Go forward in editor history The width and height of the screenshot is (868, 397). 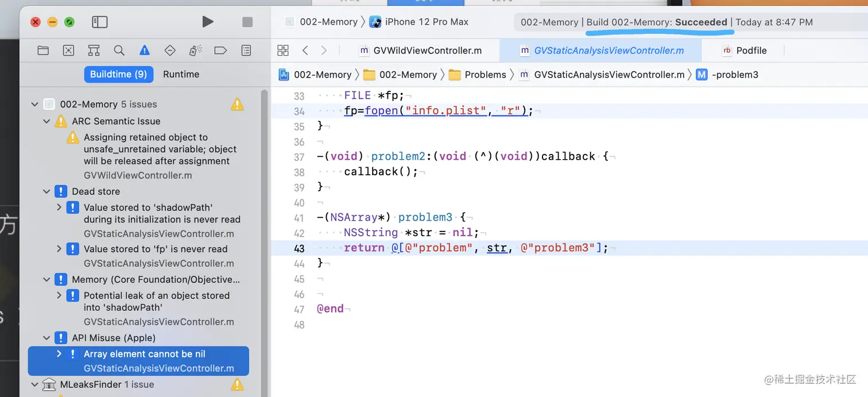(x=324, y=51)
